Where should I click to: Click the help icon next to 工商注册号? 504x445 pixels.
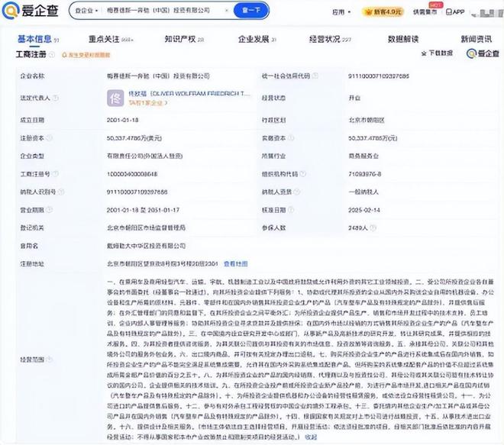[x=56, y=174]
